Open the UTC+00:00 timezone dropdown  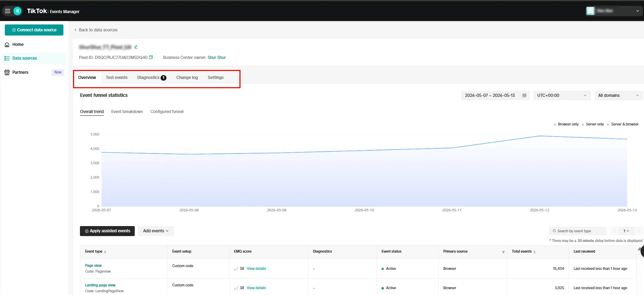click(x=562, y=95)
